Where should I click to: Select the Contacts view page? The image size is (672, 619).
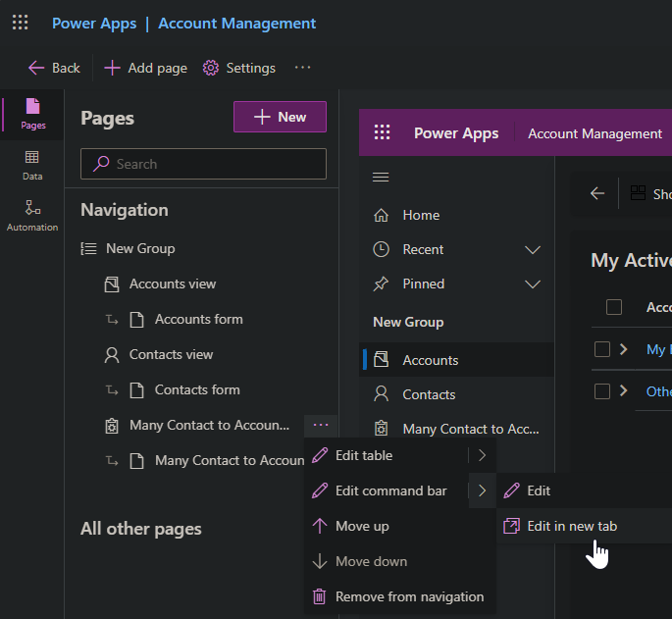pyautogui.click(x=171, y=354)
